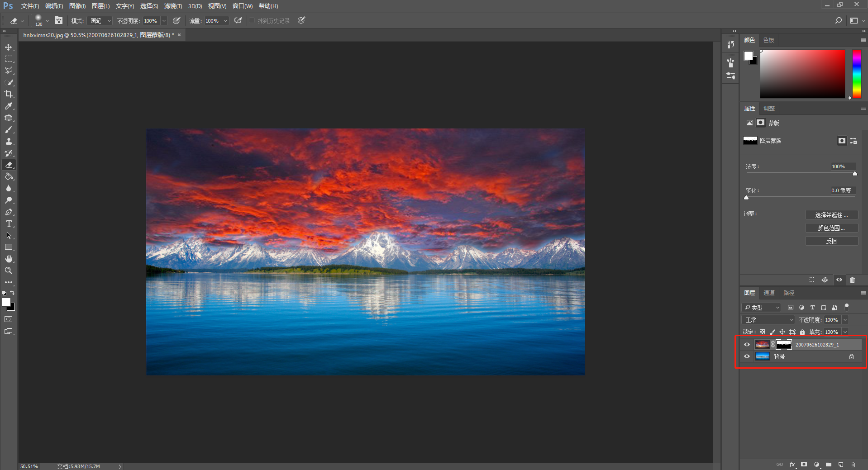Select the Eyedropper tool
Image resolution: width=868 pixels, height=470 pixels.
[x=9, y=106]
